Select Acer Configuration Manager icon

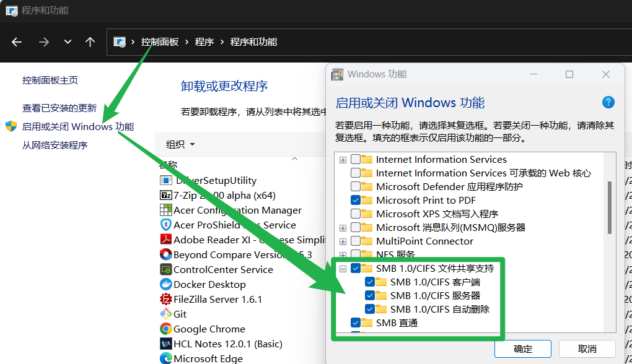(165, 210)
